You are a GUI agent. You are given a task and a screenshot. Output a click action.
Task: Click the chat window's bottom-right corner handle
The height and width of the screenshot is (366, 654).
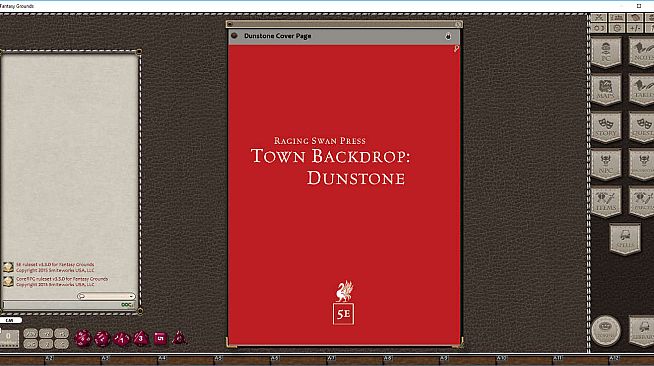pyautogui.click(x=140, y=311)
